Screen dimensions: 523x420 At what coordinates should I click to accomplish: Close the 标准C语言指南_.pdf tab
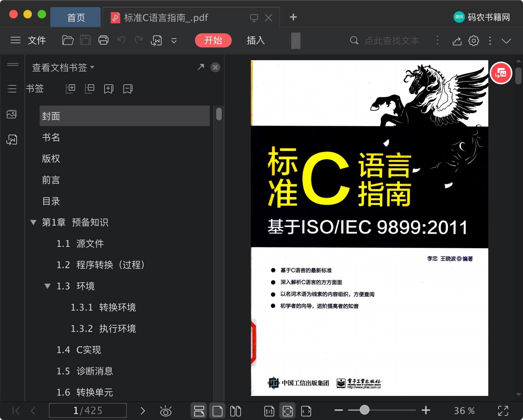coord(269,18)
